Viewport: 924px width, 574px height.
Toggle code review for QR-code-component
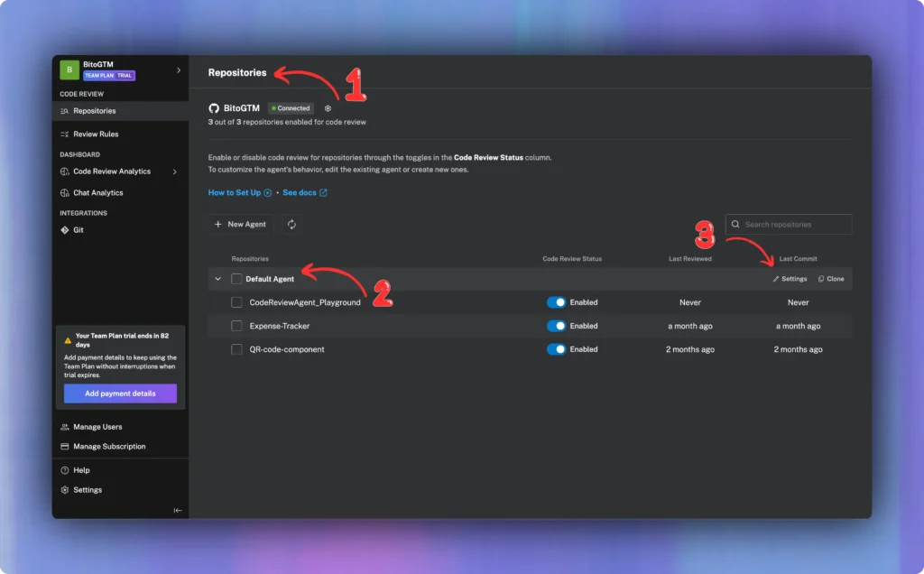click(x=556, y=349)
